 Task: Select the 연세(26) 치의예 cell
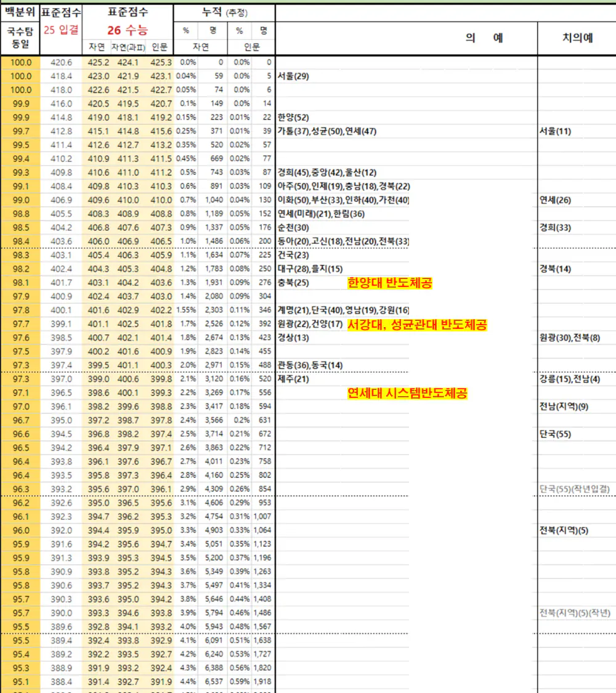tap(555, 200)
